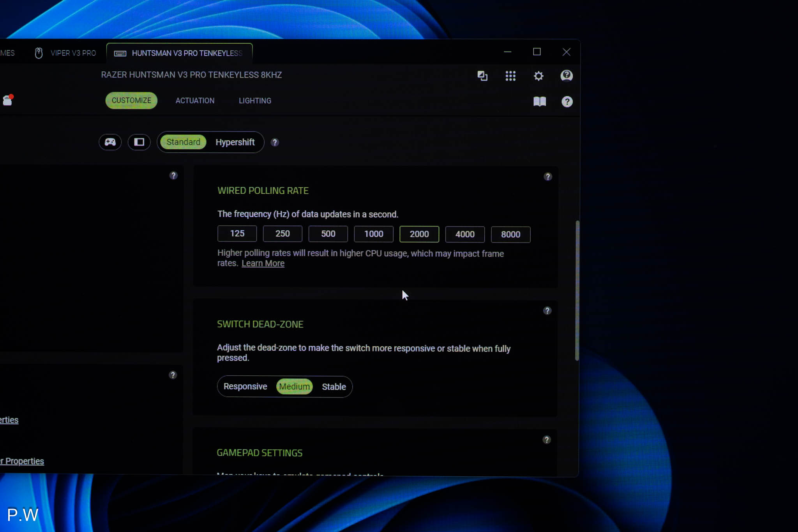Select Responsive dead-zone option
The width and height of the screenshot is (798, 532).
pyautogui.click(x=245, y=386)
